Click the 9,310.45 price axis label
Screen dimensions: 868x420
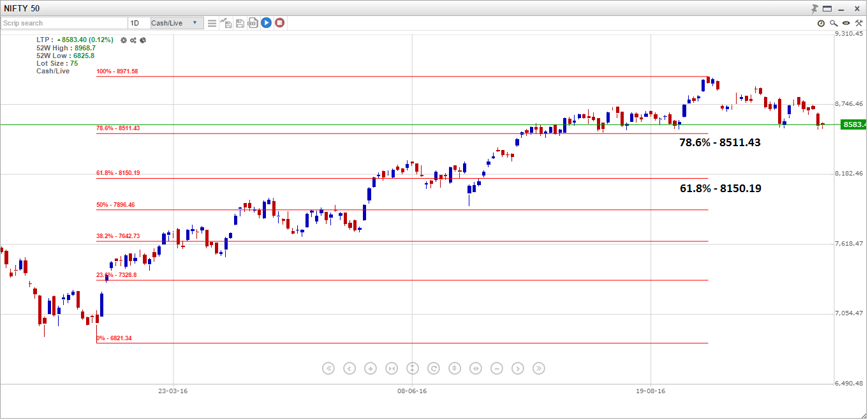point(849,33)
